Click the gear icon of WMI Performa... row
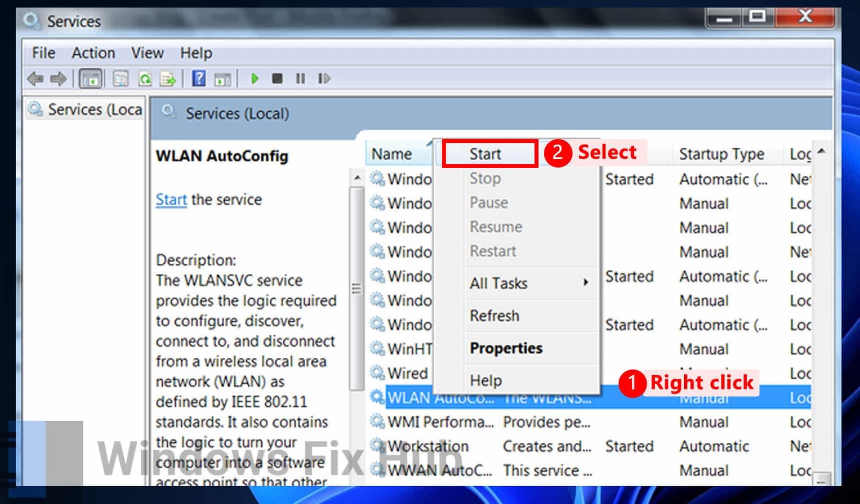Viewport: 860px width, 504px height. tap(378, 421)
